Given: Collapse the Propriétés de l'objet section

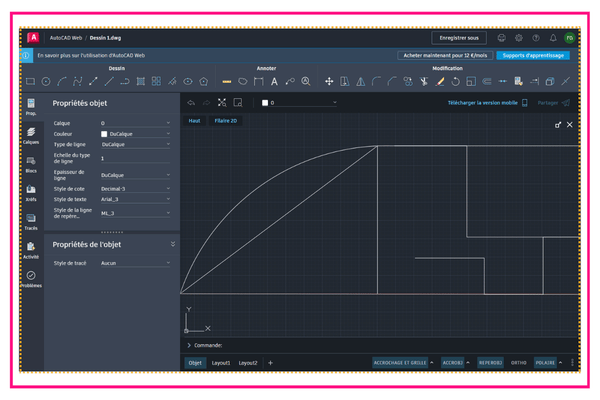Looking at the screenshot, I should tap(173, 244).
